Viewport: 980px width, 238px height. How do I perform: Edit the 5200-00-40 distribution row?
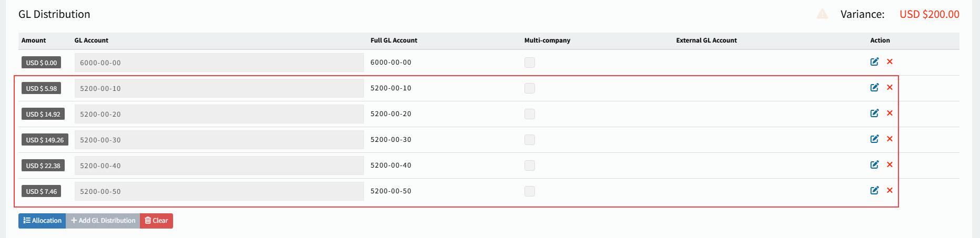click(x=874, y=165)
